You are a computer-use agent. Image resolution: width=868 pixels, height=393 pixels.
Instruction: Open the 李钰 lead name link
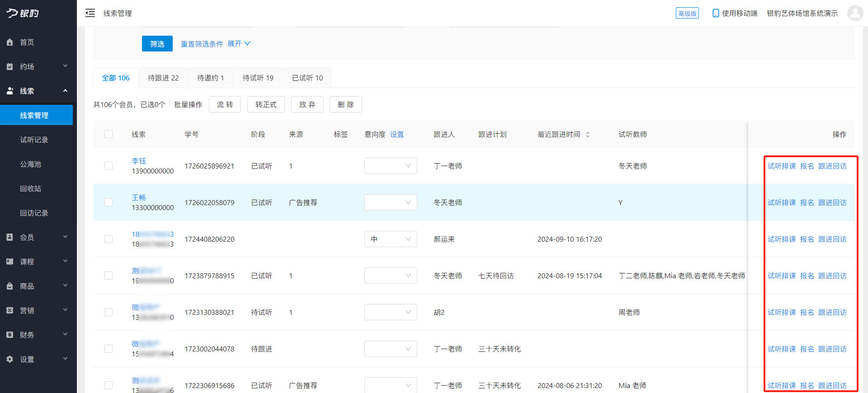pos(139,161)
